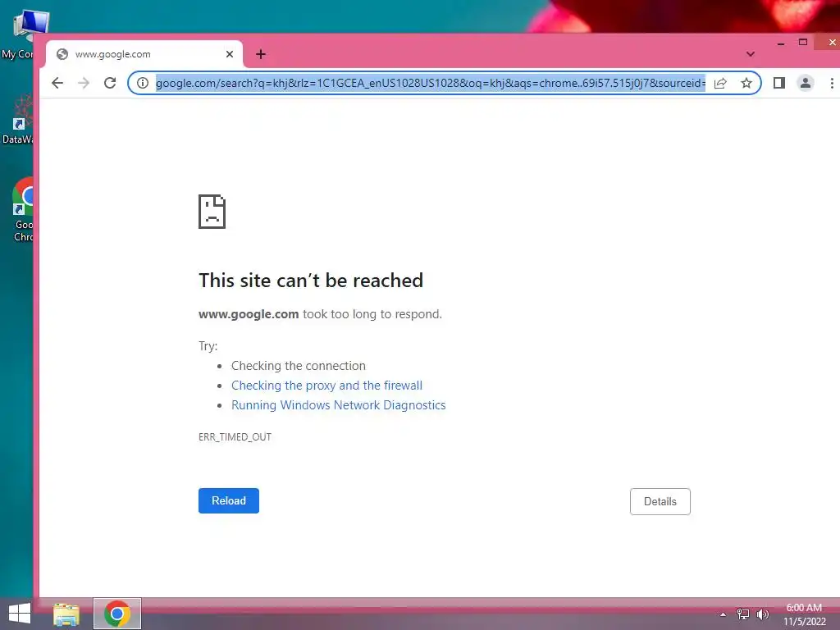
Task: Click the Chrome icon in the taskbar
Action: point(117,614)
